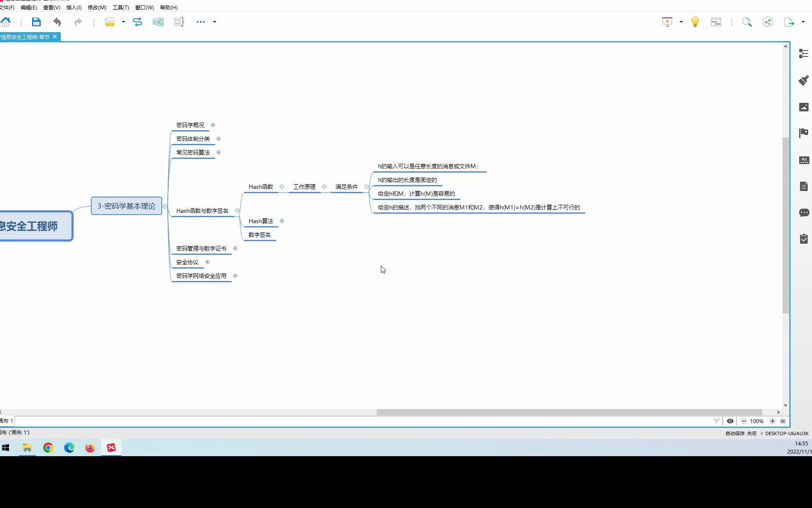Expand the 安全协议 branch

[x=207, y=262]
